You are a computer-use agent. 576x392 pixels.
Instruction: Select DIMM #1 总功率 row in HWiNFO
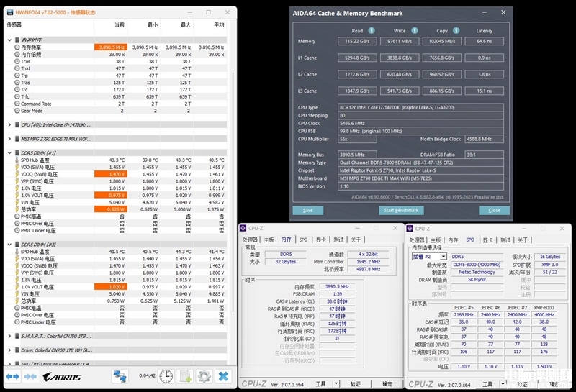pyautogui.click(x=117, y=209)
